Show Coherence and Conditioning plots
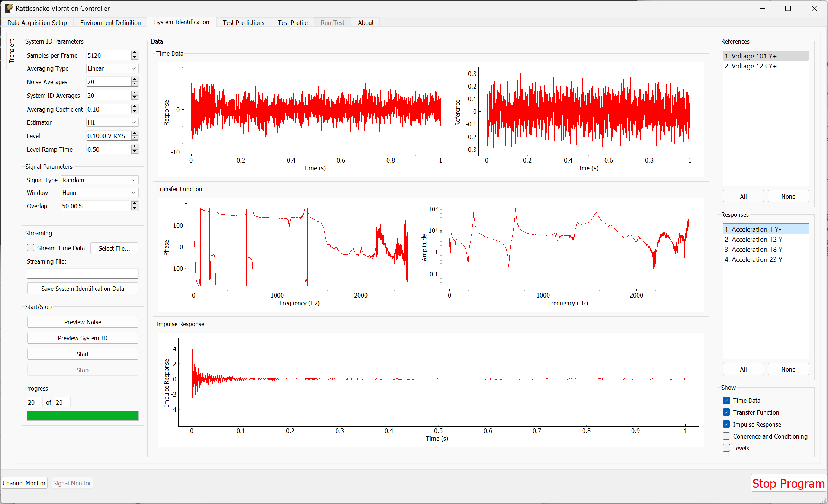 [726, 436]
